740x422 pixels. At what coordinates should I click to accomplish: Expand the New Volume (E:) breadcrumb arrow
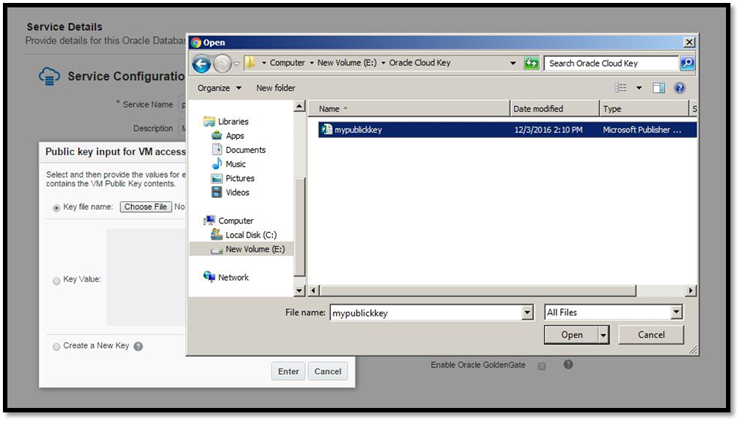click(383, 63)
